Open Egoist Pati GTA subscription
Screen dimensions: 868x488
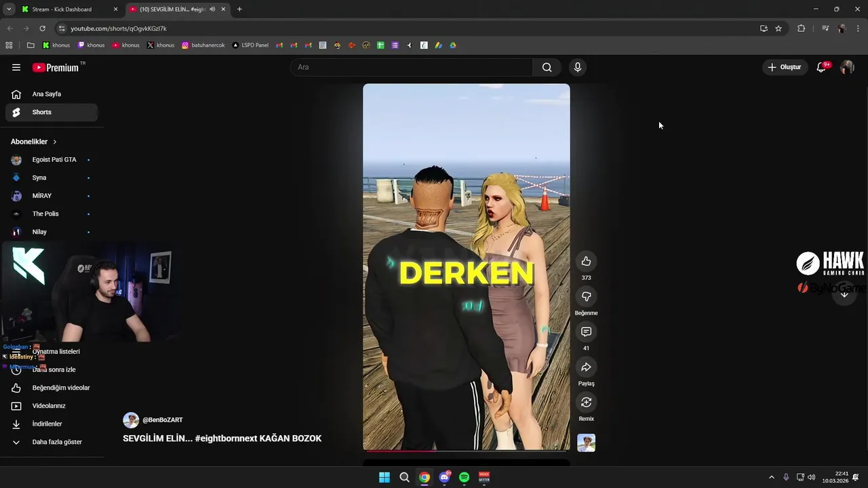tap(52, 159)
